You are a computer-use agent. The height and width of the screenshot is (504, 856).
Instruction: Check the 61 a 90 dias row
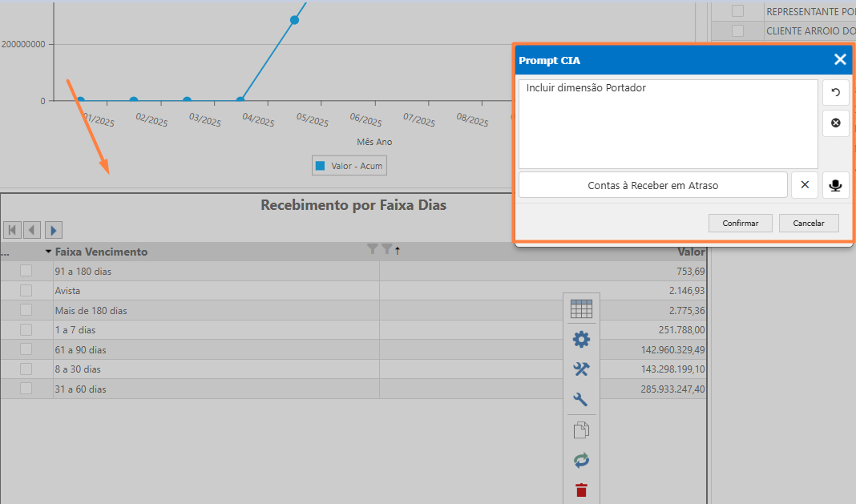tap(26, 349)
